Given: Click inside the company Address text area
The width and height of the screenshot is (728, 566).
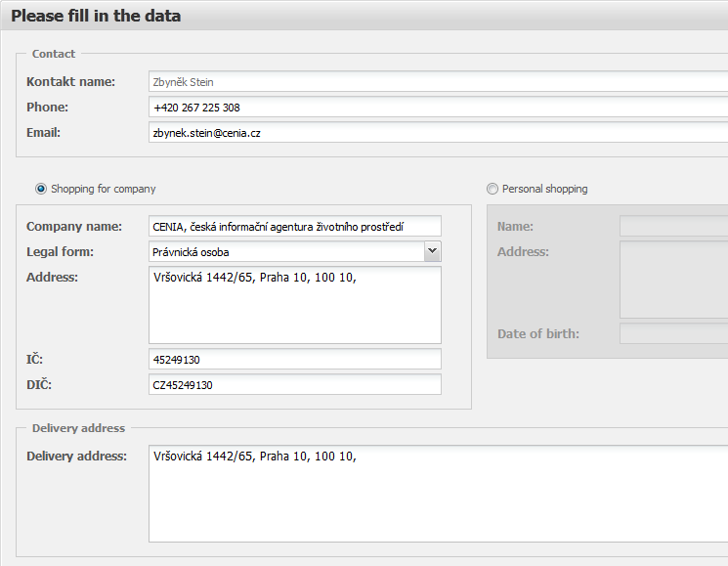Looking at the screenshot, I should (x=295, y=305).
